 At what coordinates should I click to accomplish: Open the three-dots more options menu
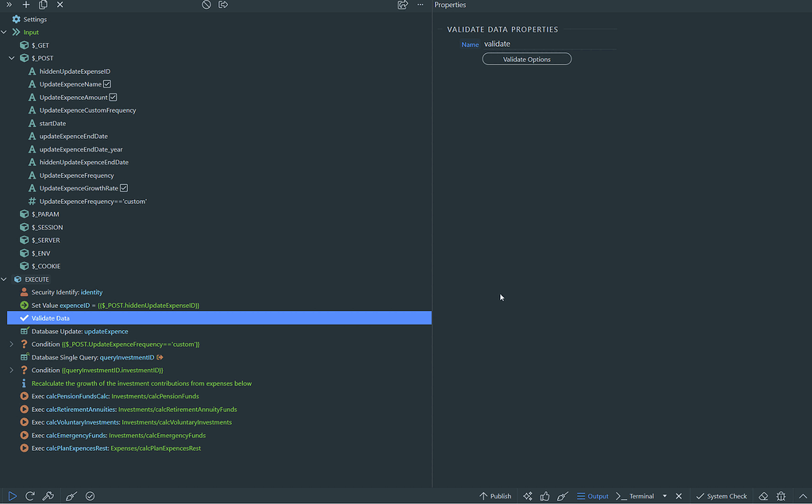coord(421,5)
